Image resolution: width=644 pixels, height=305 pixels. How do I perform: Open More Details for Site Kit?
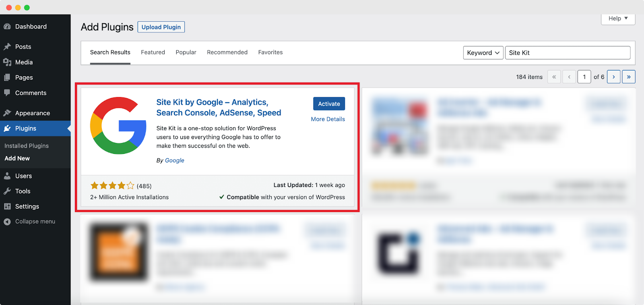tap(328, 119)
